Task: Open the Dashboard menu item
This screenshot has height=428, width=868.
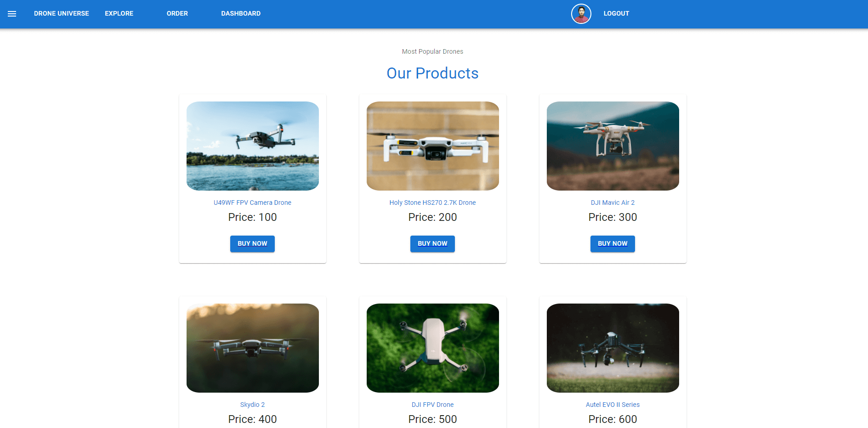Action: 241,14
